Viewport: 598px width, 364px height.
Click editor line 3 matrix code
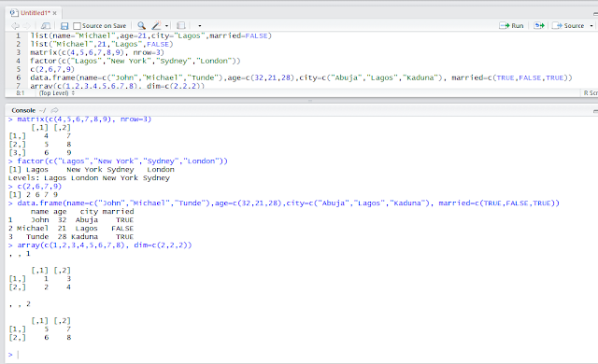[x=97, y=52]
